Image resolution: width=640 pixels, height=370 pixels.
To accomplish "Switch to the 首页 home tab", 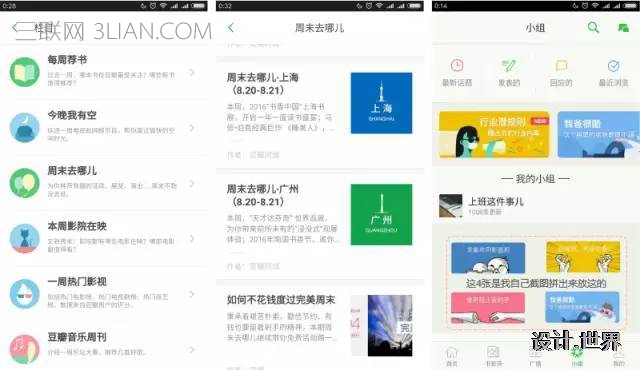I will (x=451, y=355).
